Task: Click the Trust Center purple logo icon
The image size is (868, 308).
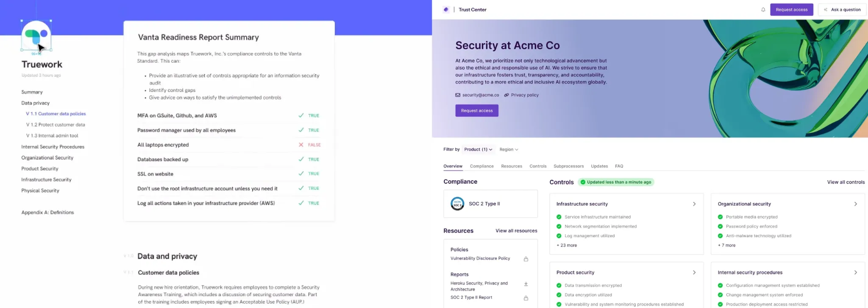Action: tap(446, 9)
